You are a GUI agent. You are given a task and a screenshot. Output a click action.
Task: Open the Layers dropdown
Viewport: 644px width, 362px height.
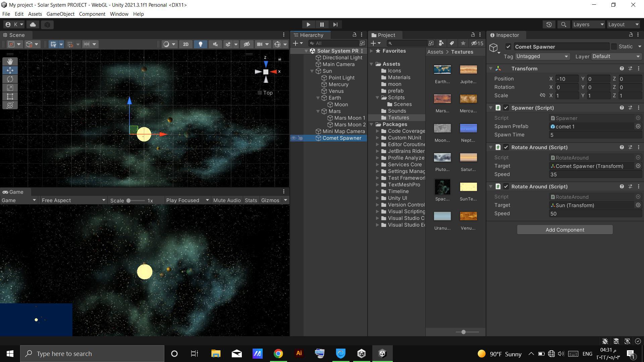click(x=588, y=24)
